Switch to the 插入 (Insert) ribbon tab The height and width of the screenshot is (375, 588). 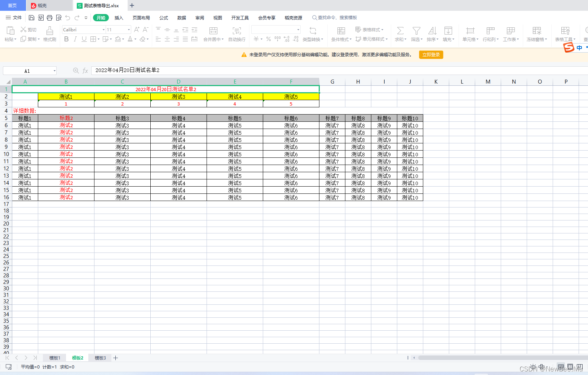pos(119,18)
